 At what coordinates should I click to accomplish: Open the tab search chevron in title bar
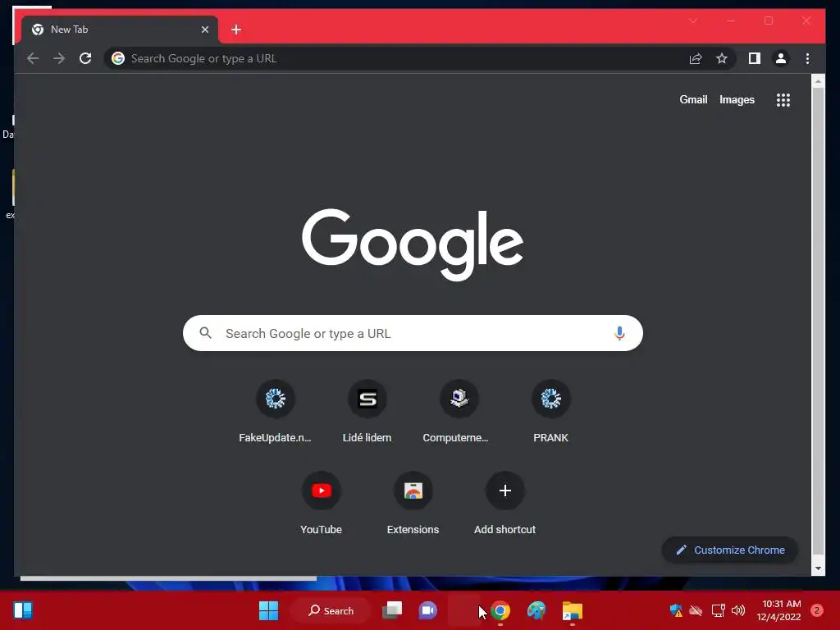[693, 21]
